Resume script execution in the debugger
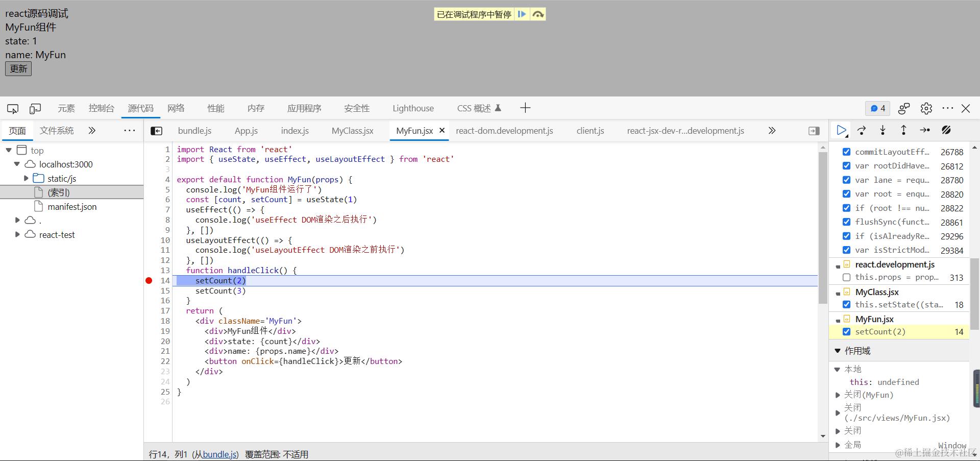 [841, 130]
